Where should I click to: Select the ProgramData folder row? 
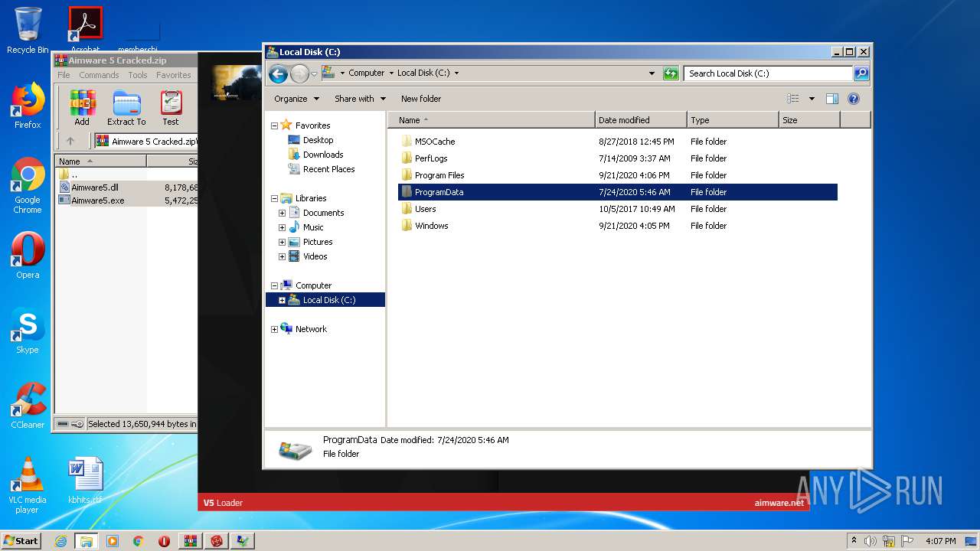(x=618, y=192)
